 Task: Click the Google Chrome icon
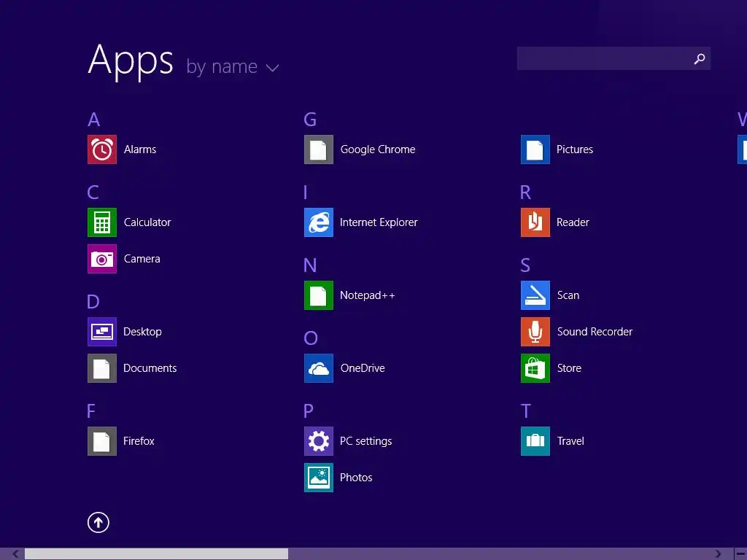click(319, 149)
